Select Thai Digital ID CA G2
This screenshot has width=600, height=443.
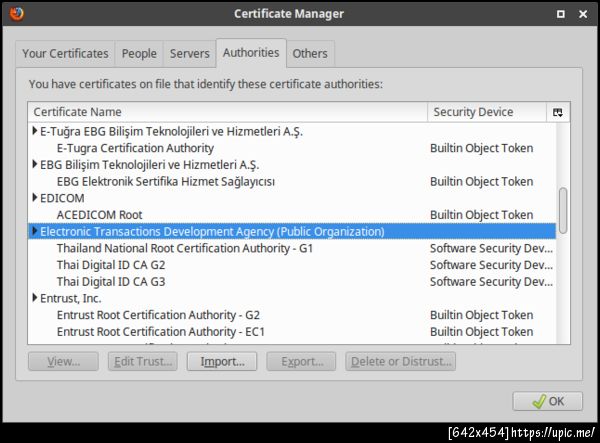coord(111,265)
